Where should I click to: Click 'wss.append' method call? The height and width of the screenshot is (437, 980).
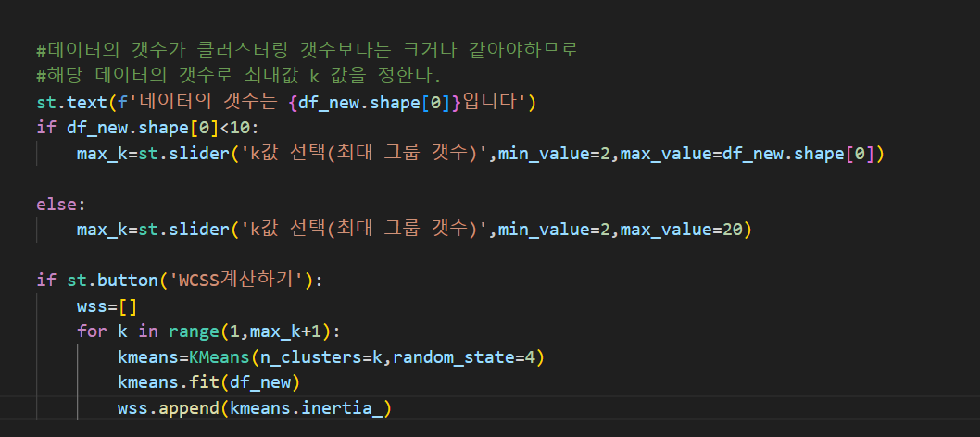[169, 408]
